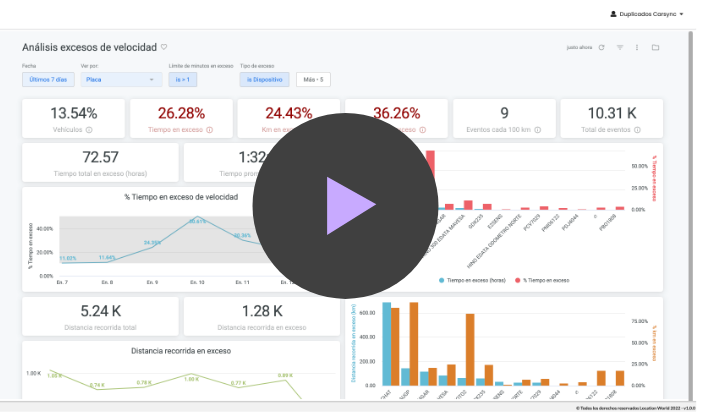This screenshot has width=701, height=412.
Task: Click the refresh icon next to 'justo ahora'
Action: click(x=601, y=47)
